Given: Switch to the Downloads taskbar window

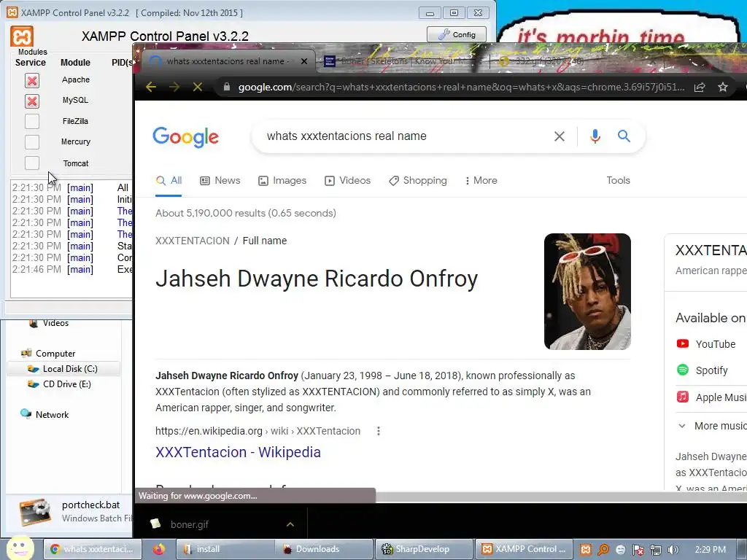Looking at the screenshot, I should tap(325, 549).
